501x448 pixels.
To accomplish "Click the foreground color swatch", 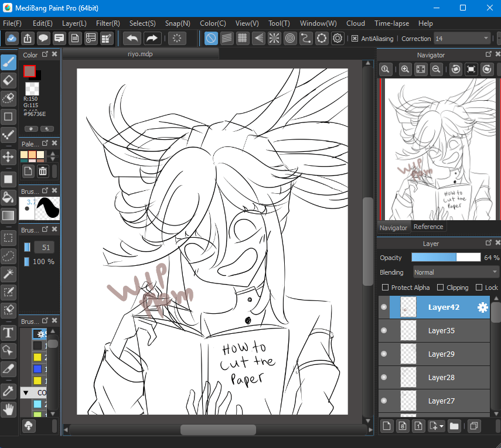I will click(x=29, y=71).
